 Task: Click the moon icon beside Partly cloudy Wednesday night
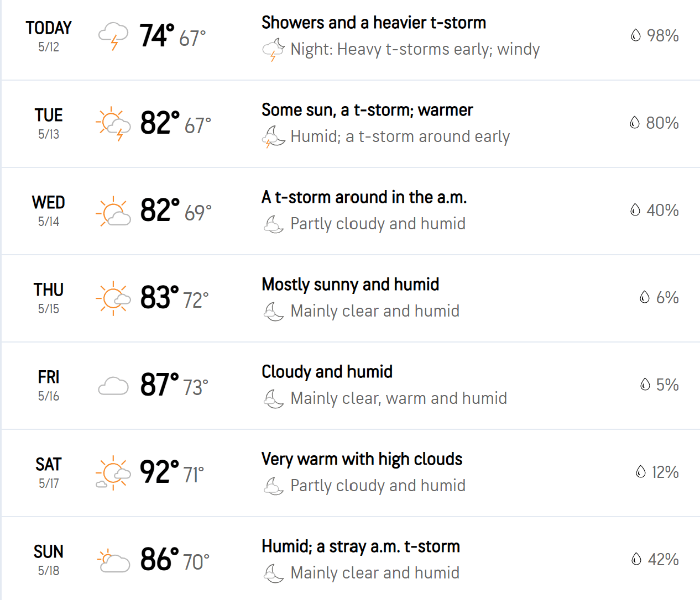click(273, 224)
